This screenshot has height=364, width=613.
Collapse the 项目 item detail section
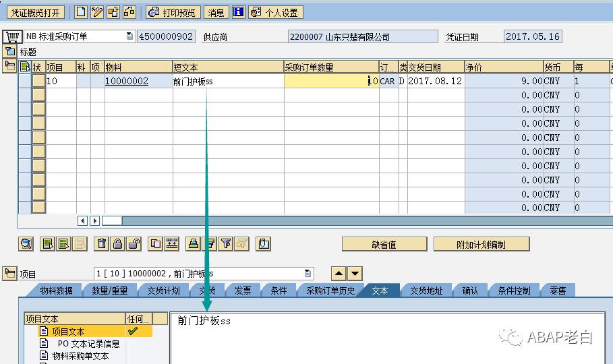point(9,273)
